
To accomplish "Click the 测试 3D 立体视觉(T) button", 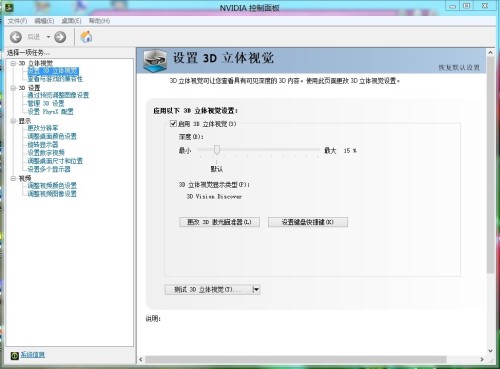I will point(209,289).
